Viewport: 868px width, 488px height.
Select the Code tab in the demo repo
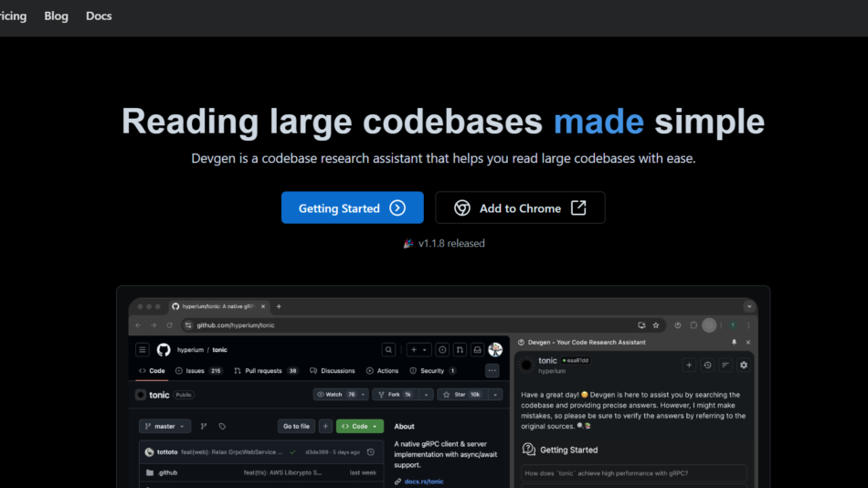(152, 371)
